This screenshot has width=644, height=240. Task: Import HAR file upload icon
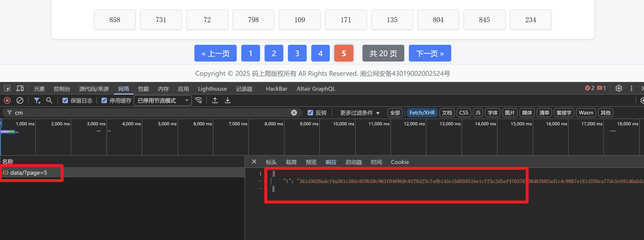click(215, 100)
